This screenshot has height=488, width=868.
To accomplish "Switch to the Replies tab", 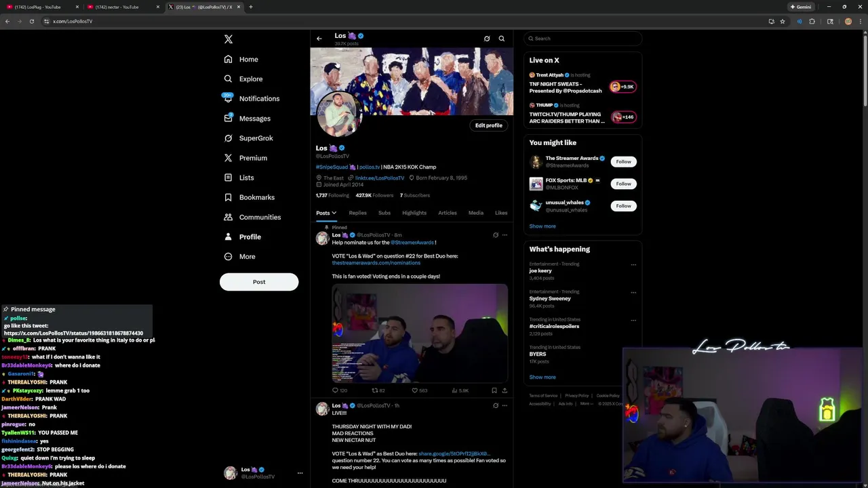I will pos(357,213).
